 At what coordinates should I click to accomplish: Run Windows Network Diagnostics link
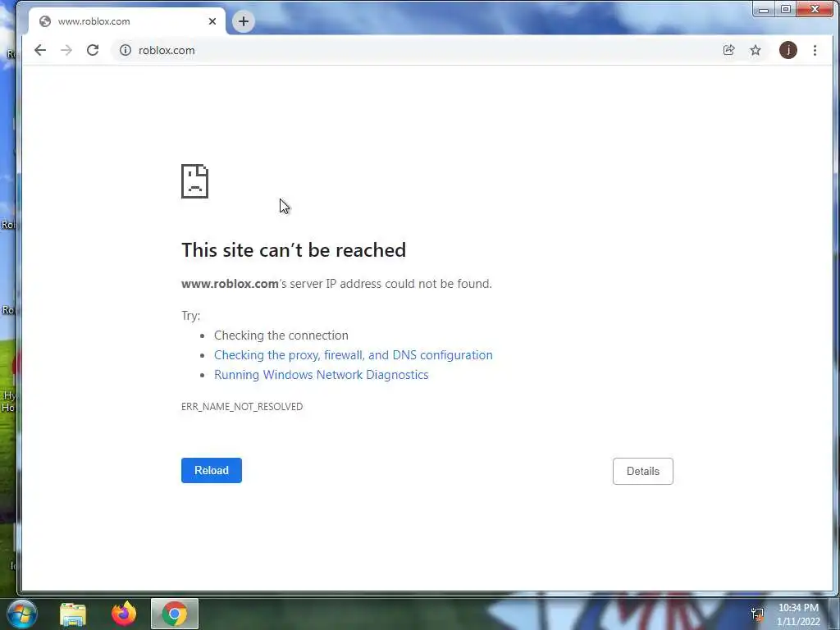click(322, 375)
